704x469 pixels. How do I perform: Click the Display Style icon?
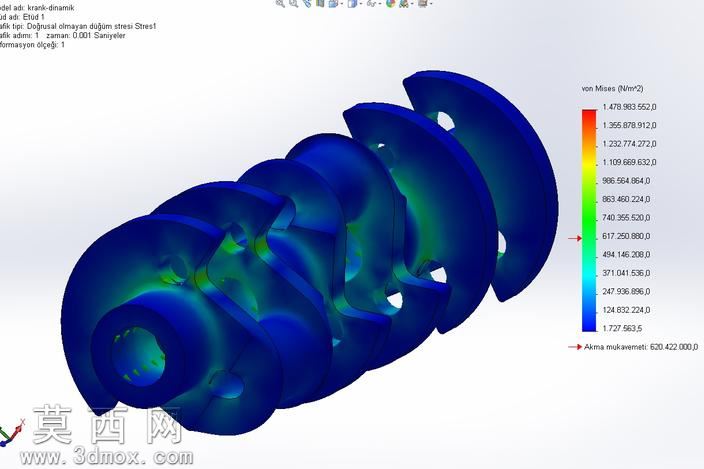(x=352, y=4)
